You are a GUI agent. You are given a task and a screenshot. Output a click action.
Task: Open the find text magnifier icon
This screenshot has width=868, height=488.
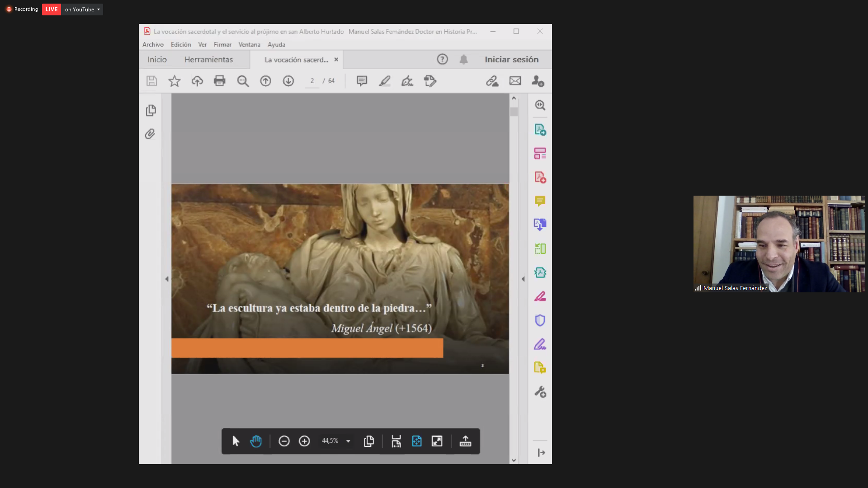(243, 81)
